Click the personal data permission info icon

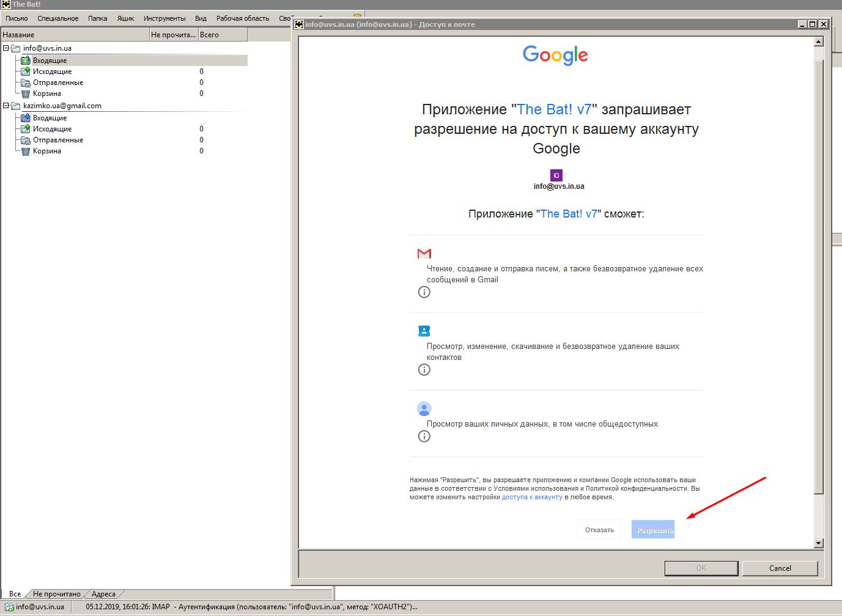click(x=424, y=436)
